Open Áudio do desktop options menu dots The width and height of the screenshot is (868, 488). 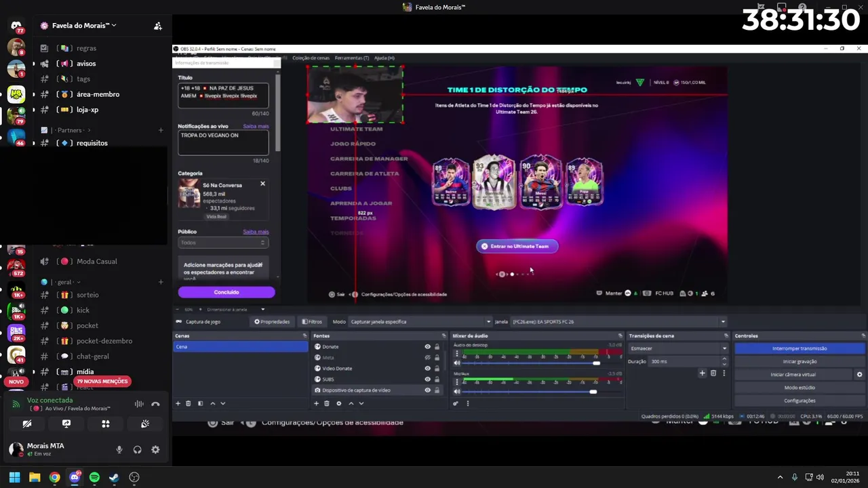(457, 354)
